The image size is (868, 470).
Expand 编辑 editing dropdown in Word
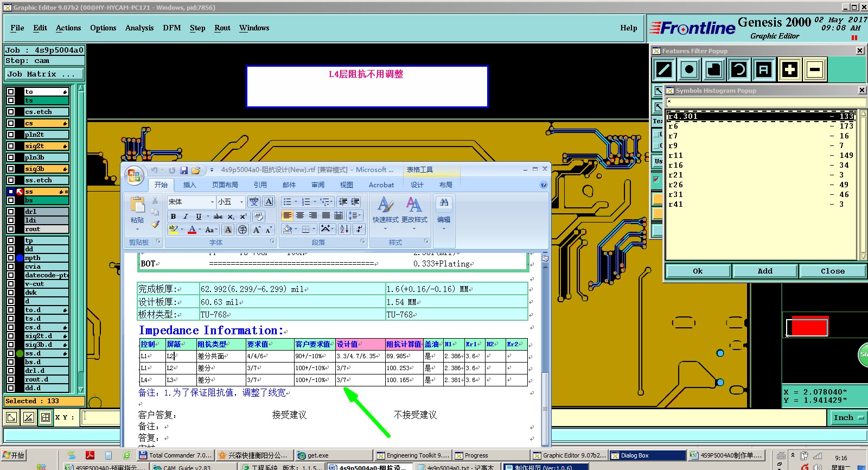[x=444, y=229]
